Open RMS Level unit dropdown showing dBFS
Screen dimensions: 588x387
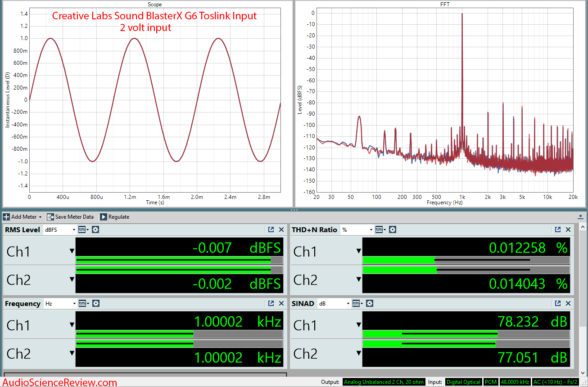(x=60, y=229)
